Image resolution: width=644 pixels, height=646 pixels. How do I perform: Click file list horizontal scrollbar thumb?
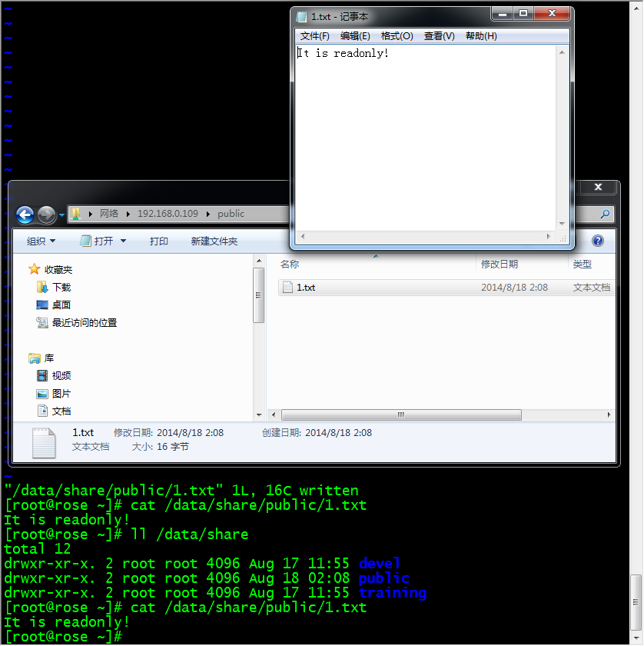(401, 415)
